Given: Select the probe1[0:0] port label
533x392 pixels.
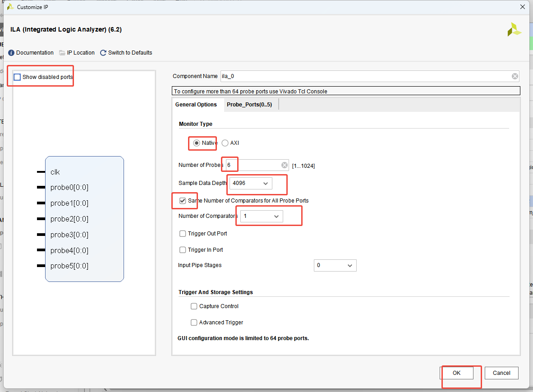Looking at the screenshot, I should click(x=69, y=203).
